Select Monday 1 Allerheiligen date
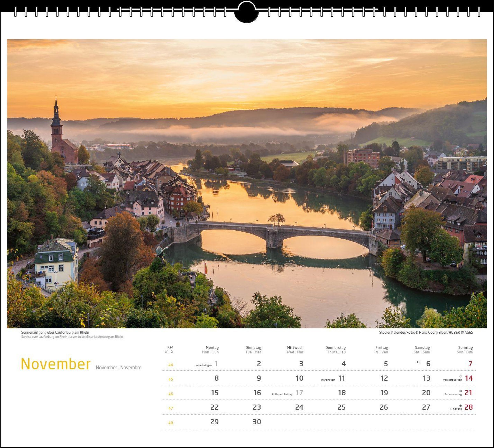This screenshot has height=448, width=494. (x=216, y=364)
